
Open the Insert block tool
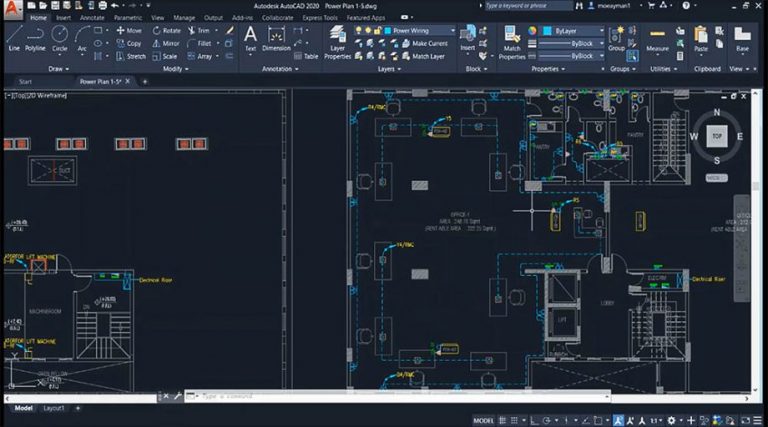[468, 39]
